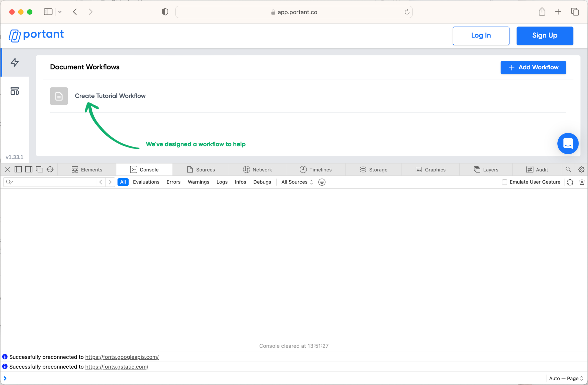The height and width of the screenshot is (385, 588).
Task: Enable Emulate User Gesture checkbox
Action: (504, 182)
